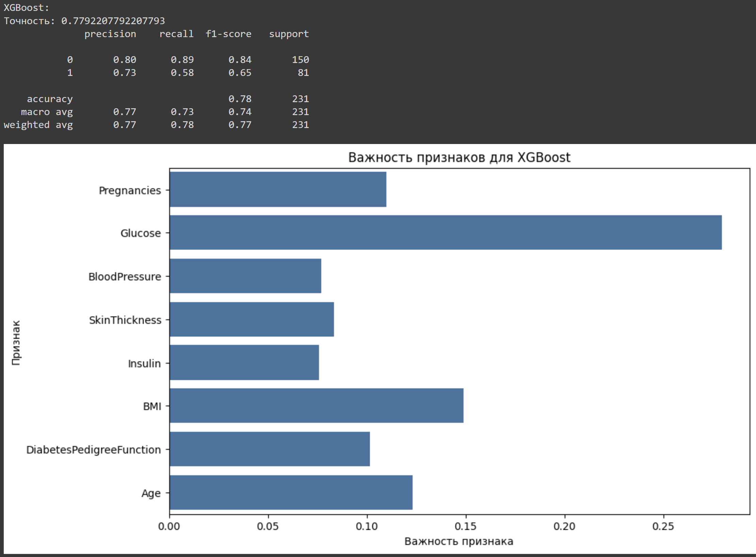The image size is (756, 557).
Task: Click the Insulin importance bar
Action: click(244, 362)
